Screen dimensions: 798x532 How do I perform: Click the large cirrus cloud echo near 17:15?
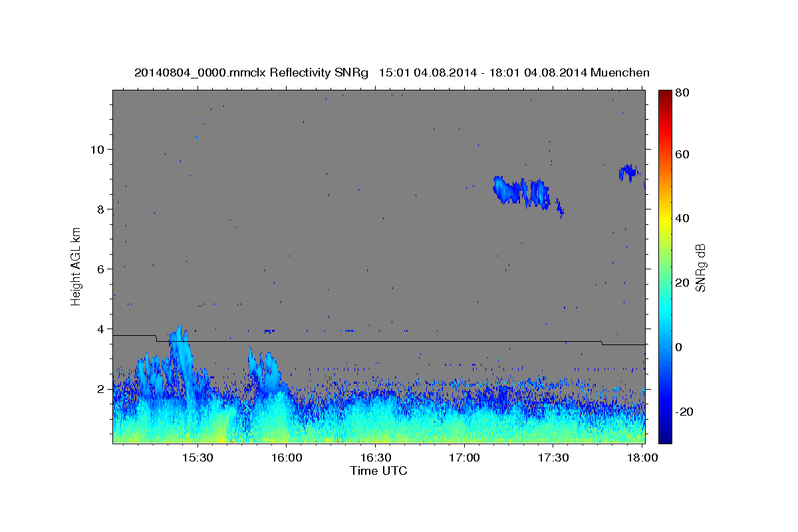click(x=522, y=192)
